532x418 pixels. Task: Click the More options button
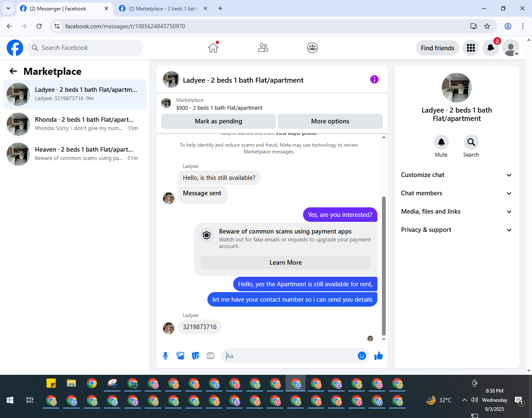pyautogui.click(x=330, y=121)
